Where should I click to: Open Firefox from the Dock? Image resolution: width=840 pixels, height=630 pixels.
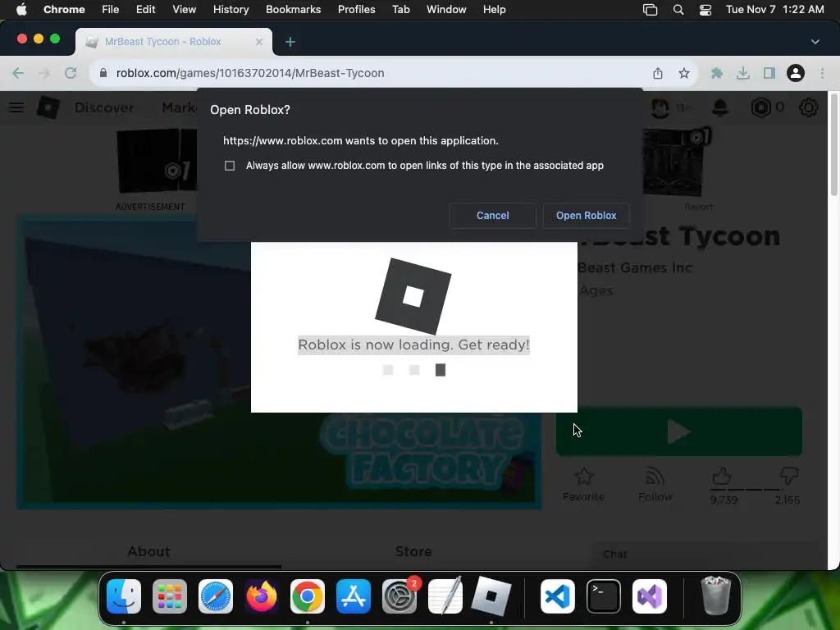262,596
